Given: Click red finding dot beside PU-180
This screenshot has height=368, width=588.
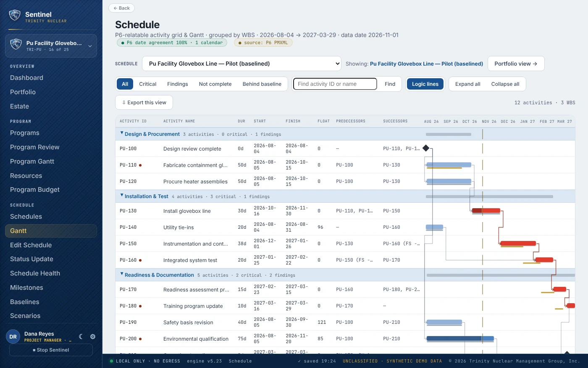Looking at the screenshot, I should (x=140, y=306).
